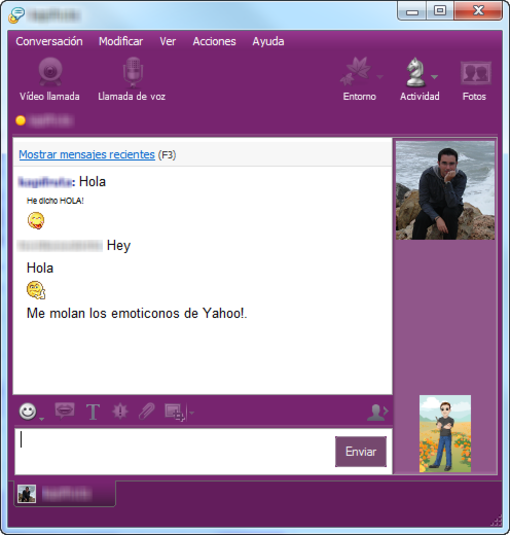Image resolution: width=510 pixels, height=535 pixels.
Task: Click the audibles lips icon
Action: point(64,410)
